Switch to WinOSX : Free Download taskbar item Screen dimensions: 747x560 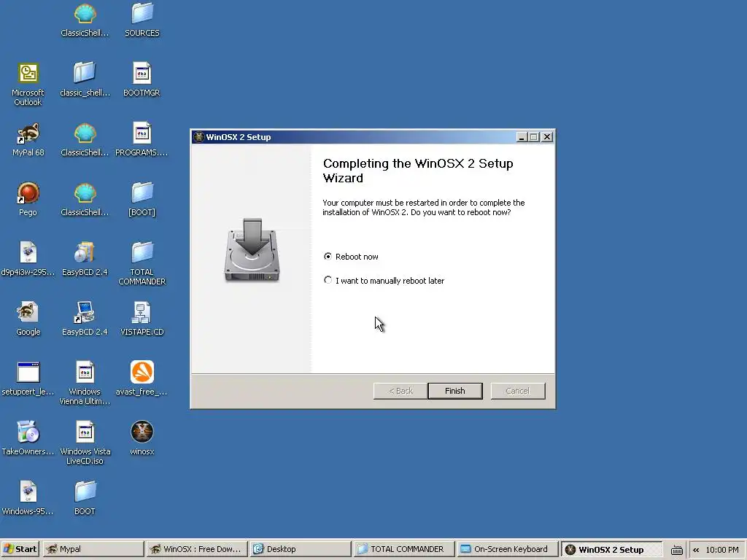point(197,549)
